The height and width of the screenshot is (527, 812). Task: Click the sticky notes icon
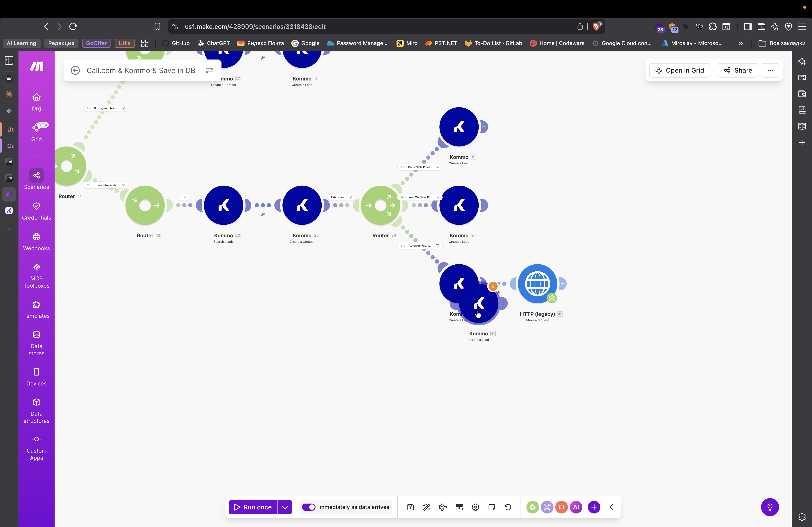coord(492,507)
